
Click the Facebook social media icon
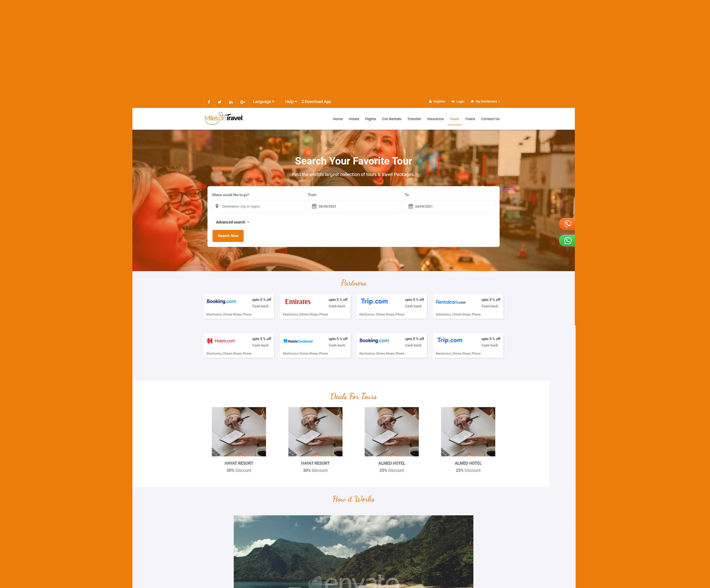point(209,101)
